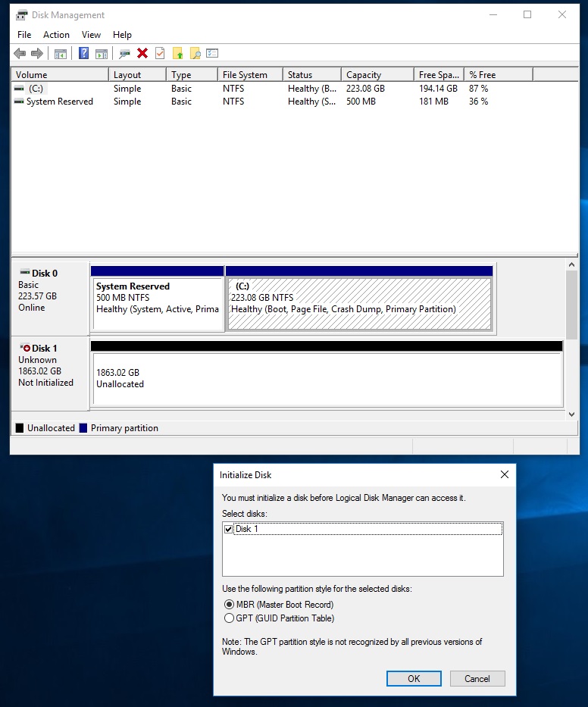Click the connect drive magnifier toolbar icon

coord(124,54)
